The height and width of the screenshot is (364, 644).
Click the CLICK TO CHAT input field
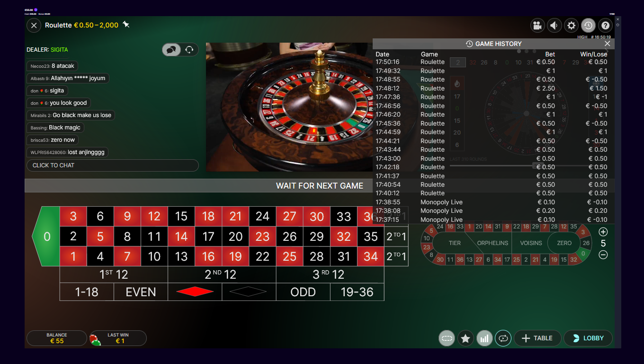pyautogui.click(x=112, y=165)
